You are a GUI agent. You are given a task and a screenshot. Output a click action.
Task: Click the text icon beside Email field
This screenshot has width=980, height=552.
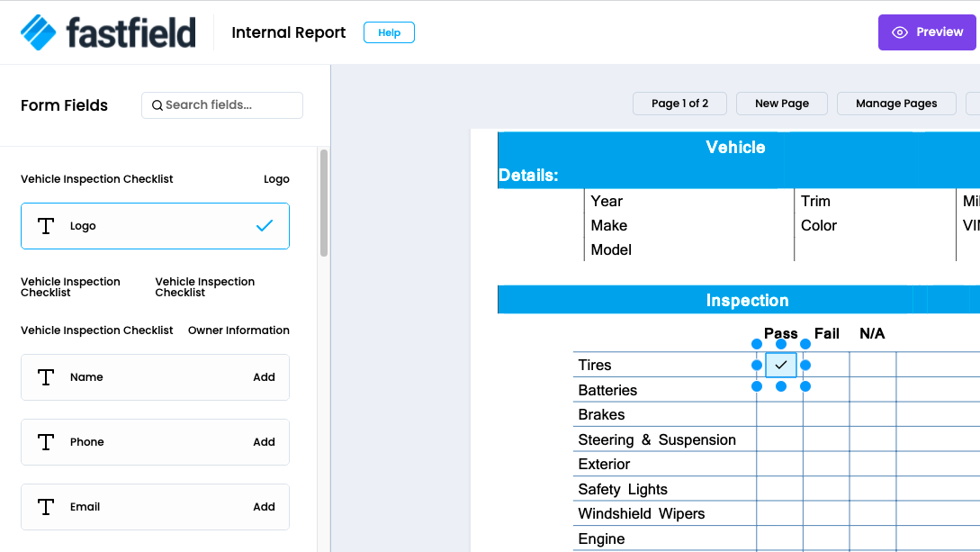(x=46, y=507)
